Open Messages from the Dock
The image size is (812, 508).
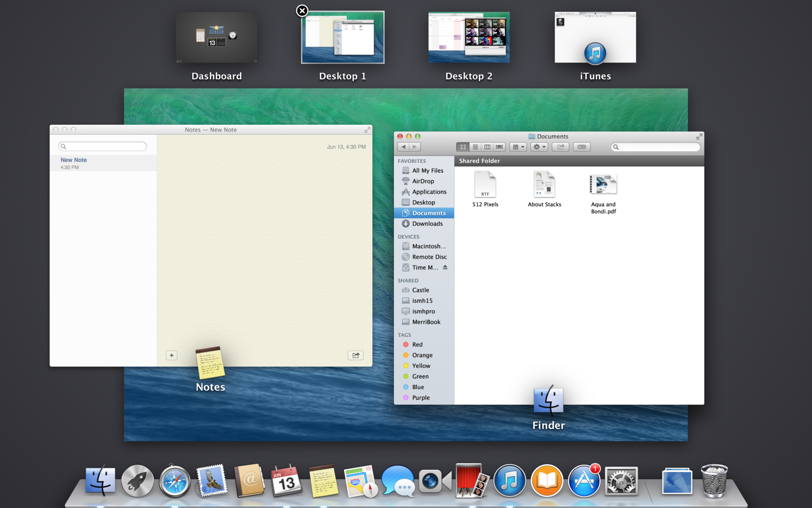398,481
